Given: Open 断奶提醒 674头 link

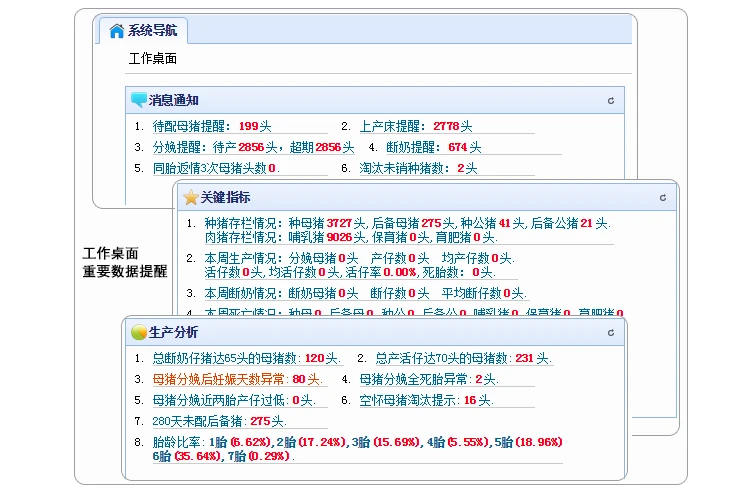Looking at the screenshot, I should click(433, 147).
